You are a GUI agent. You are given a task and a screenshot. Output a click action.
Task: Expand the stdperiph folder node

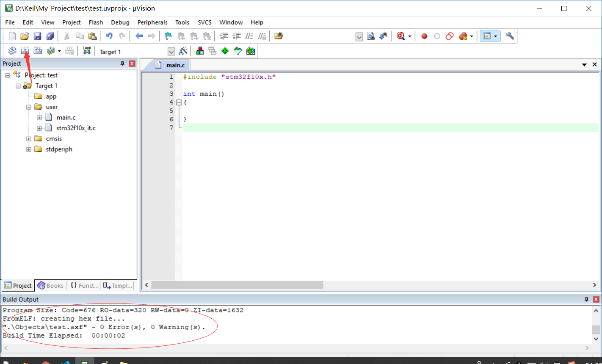(x=29, y=149)
